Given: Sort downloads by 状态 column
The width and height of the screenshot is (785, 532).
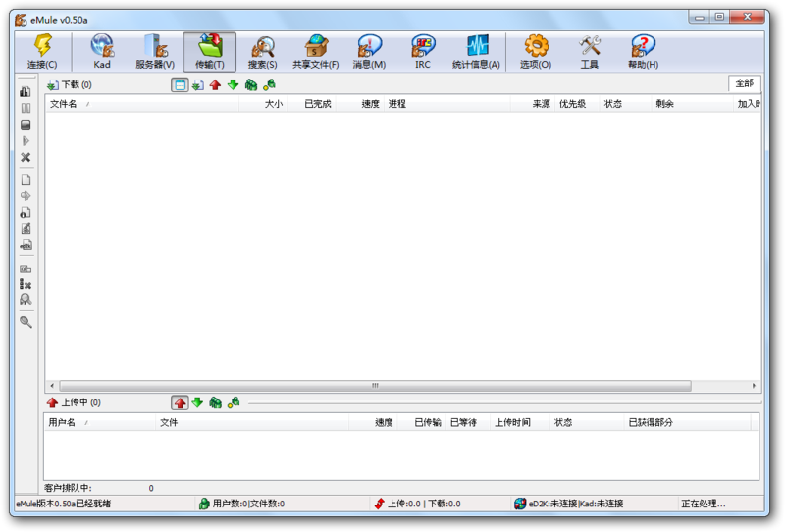Looking at the screenshot, I should pos(625,104).
